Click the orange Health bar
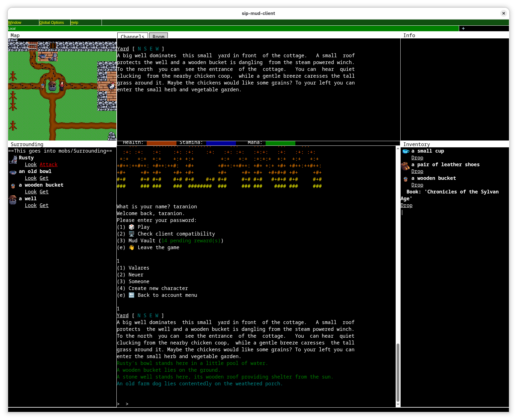Viewport: 517px width, 420px height. (x=161, y=143)
